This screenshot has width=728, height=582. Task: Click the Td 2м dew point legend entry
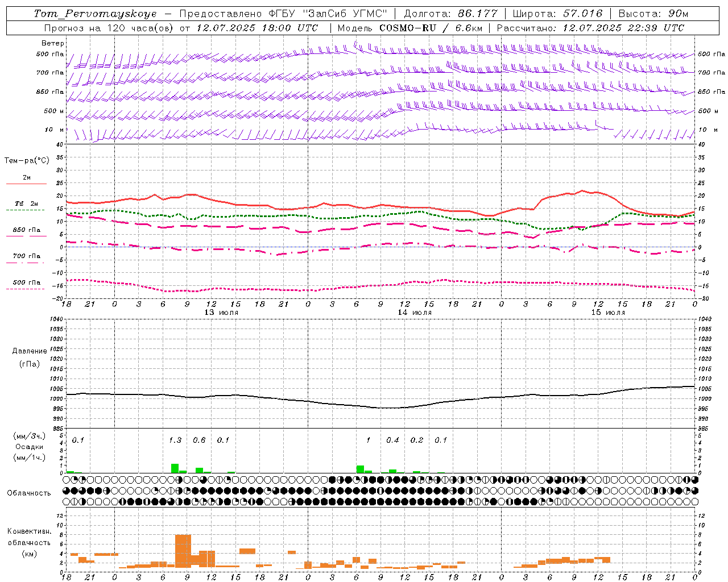coord(26,203)
